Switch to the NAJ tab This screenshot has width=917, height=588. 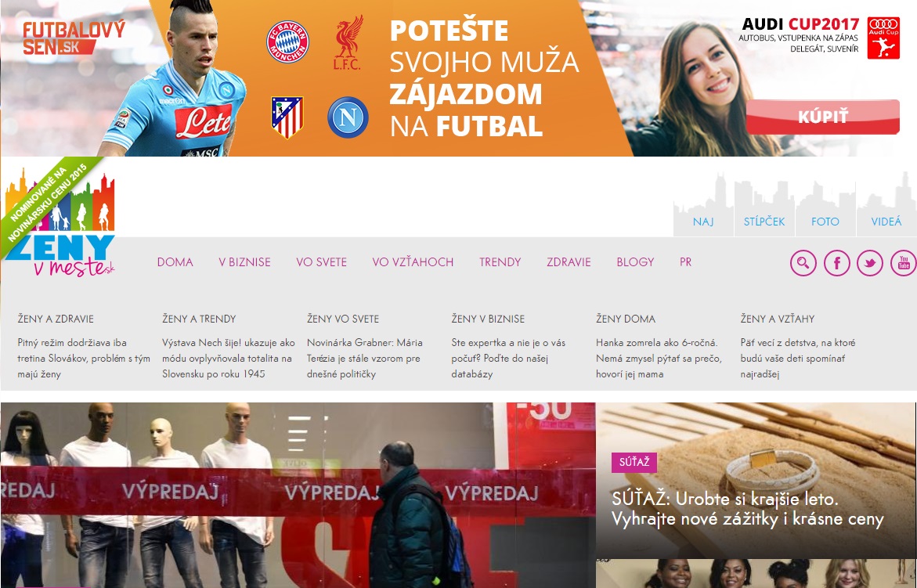pos(703,222)
